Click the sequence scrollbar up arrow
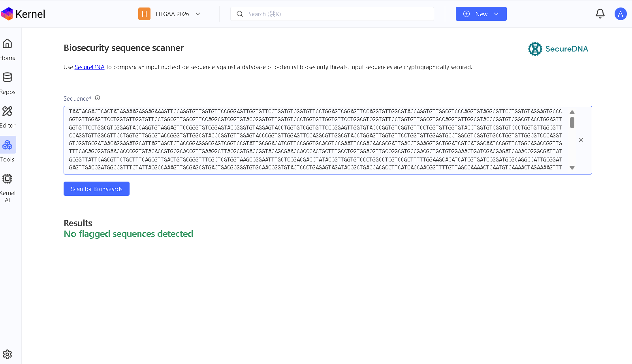Screen dimensions: 632x364 pyautogui.click(x=572, y=112)
